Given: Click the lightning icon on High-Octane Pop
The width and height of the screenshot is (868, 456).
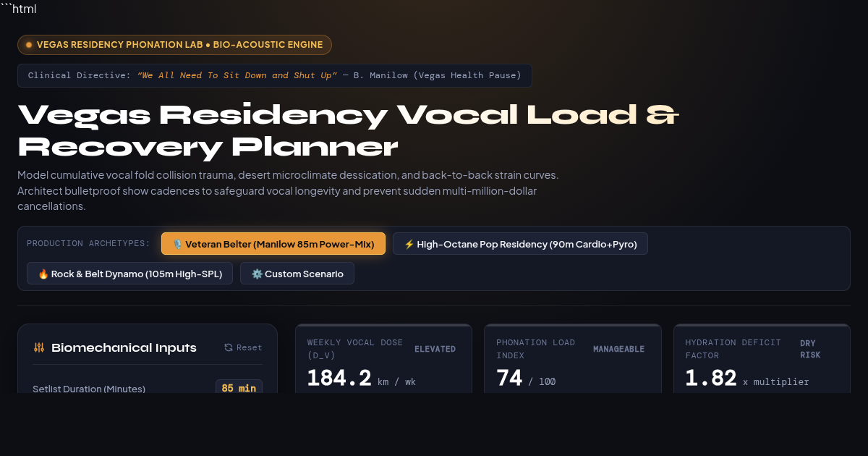Looking at the screenshot, I should (409, 244).
